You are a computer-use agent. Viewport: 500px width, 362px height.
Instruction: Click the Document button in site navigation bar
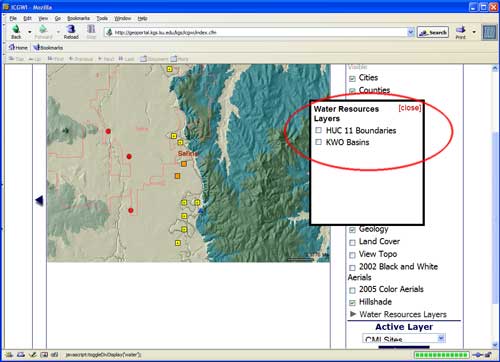[x=154, y=59]
